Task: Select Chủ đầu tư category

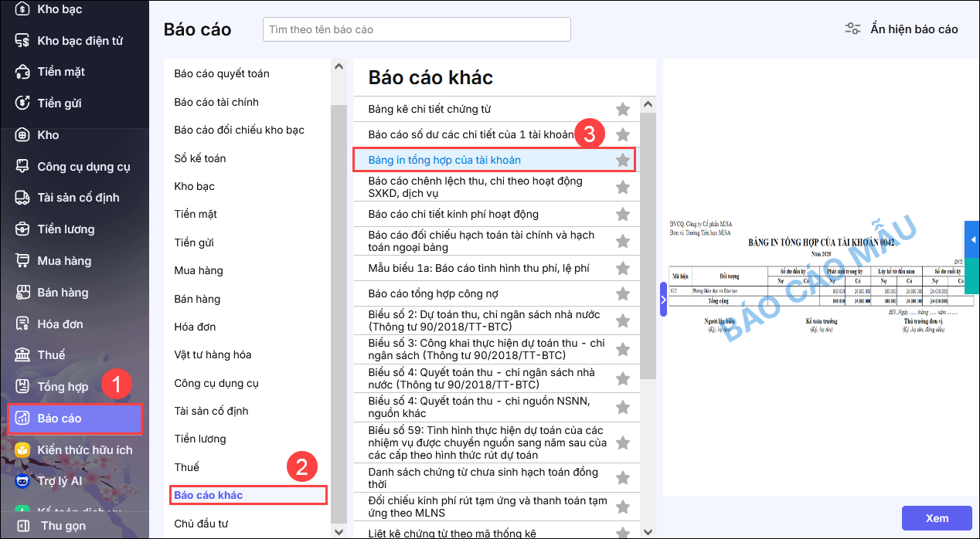Action: tap(201, 524)
